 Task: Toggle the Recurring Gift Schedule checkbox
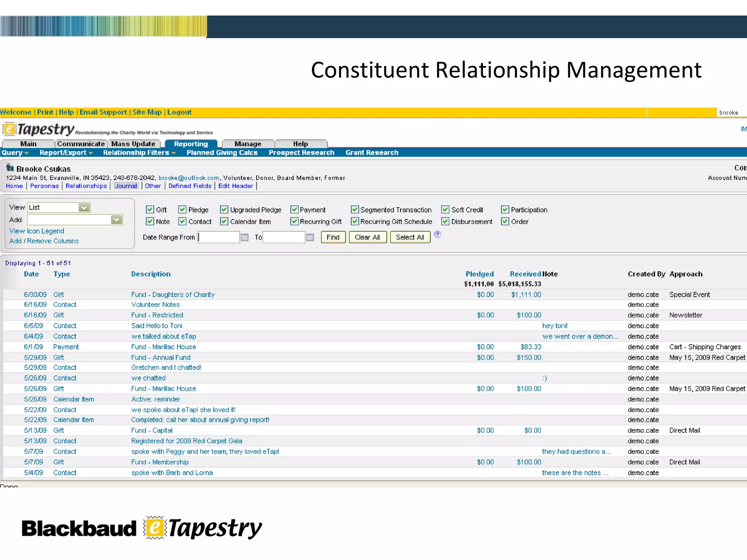click(355, 221)
